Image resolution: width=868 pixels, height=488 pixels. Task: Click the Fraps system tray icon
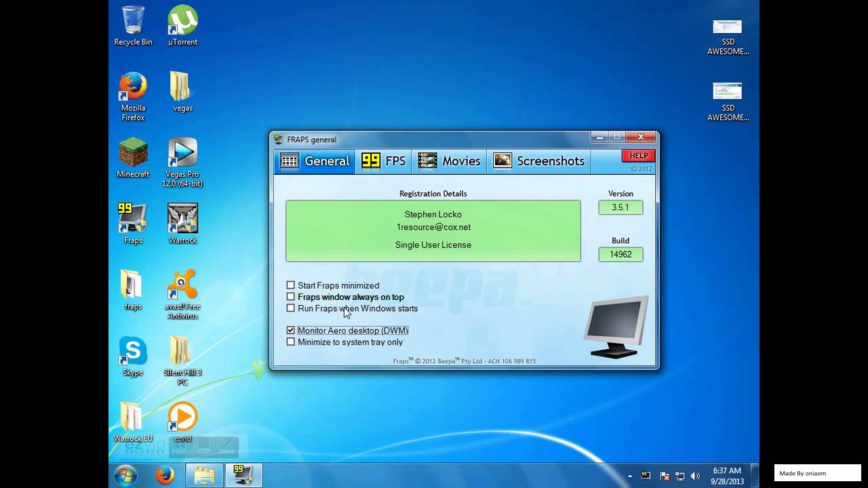coord(646,476)
